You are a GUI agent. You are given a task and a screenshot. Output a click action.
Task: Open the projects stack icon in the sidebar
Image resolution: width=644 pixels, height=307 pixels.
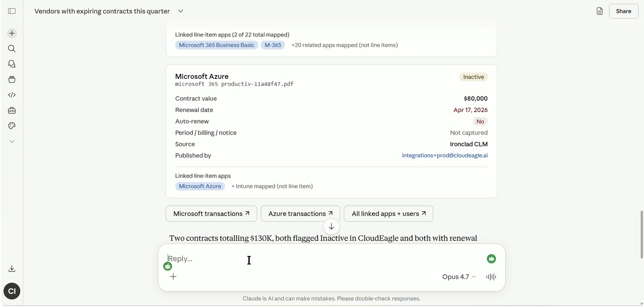pos(12,79)
